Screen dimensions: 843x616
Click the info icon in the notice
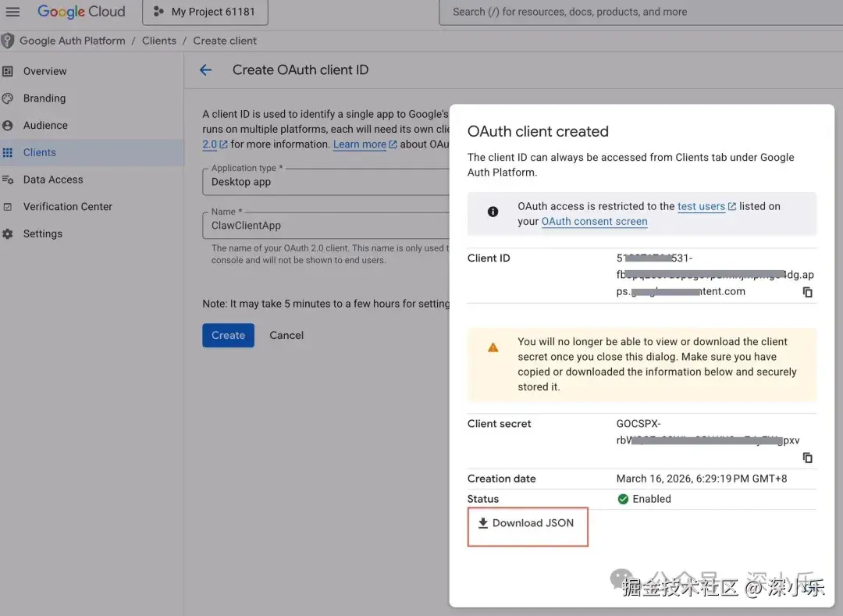click(493, 212)
